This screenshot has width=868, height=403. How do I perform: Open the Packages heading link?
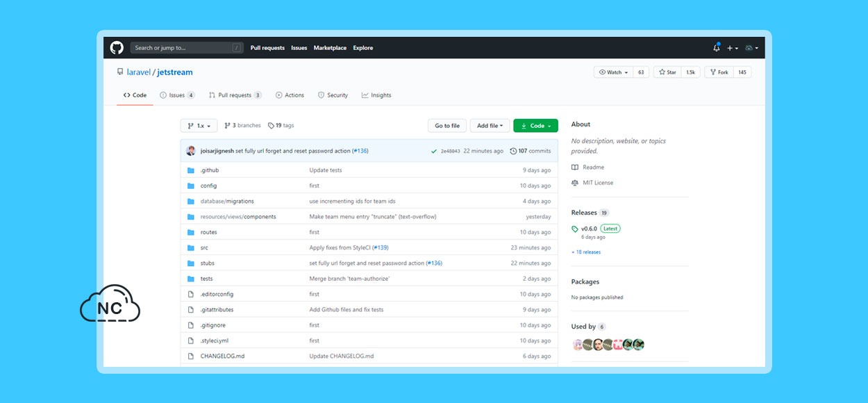585,282
